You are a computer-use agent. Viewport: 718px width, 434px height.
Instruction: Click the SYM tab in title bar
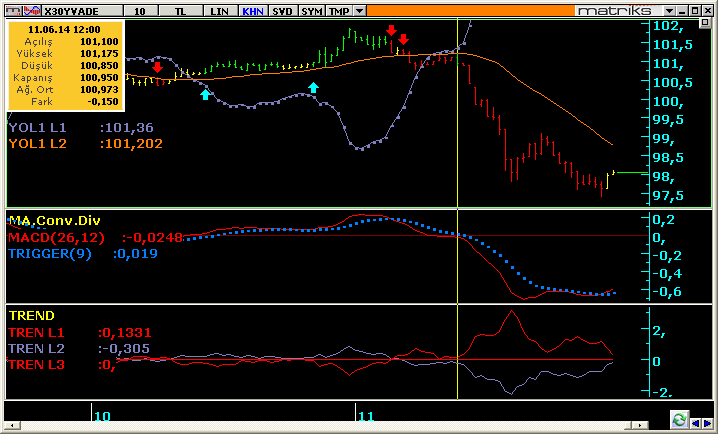click(x=312, y=10)
